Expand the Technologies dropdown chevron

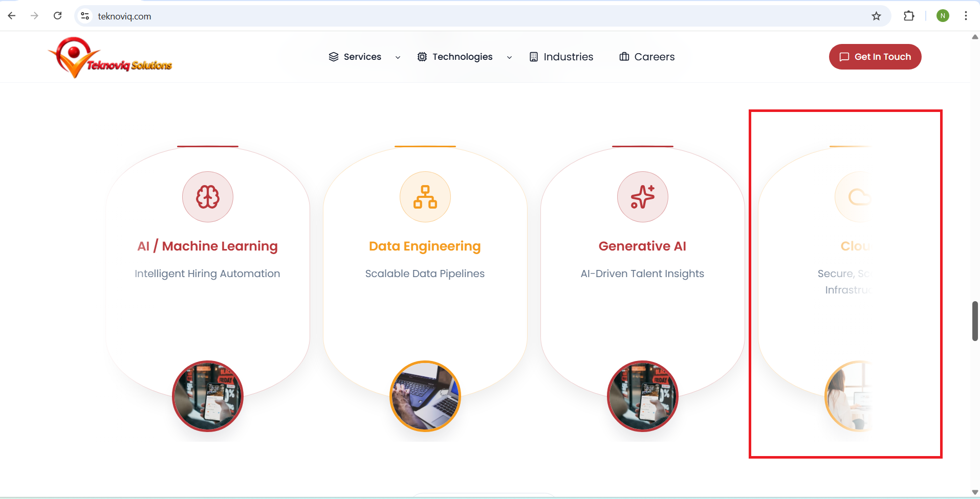(x=509, y=57)
